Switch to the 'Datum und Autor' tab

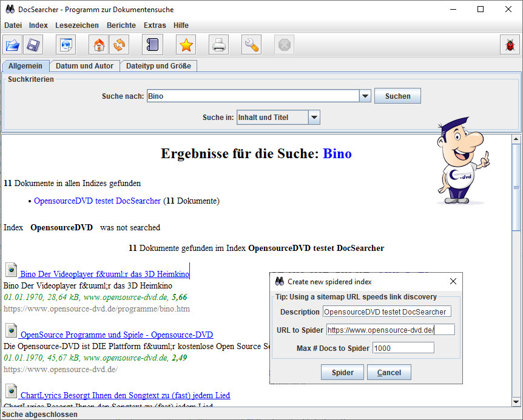(x=84, y=66)
